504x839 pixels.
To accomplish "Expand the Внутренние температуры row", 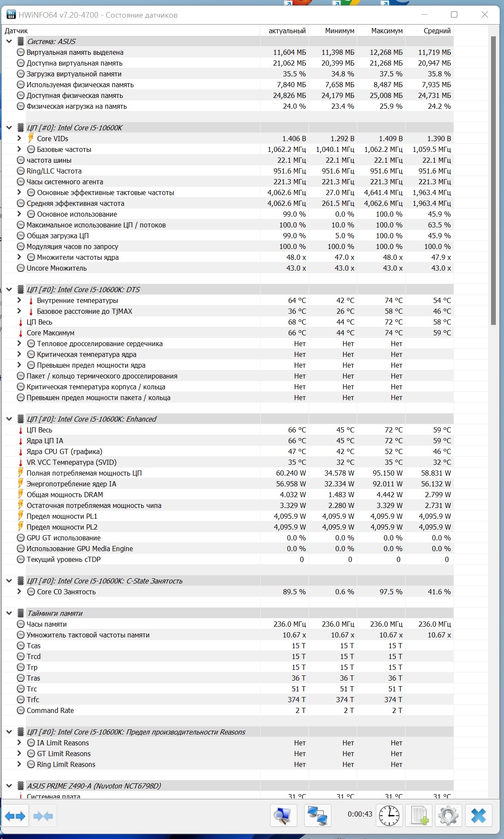I will 19,300.
